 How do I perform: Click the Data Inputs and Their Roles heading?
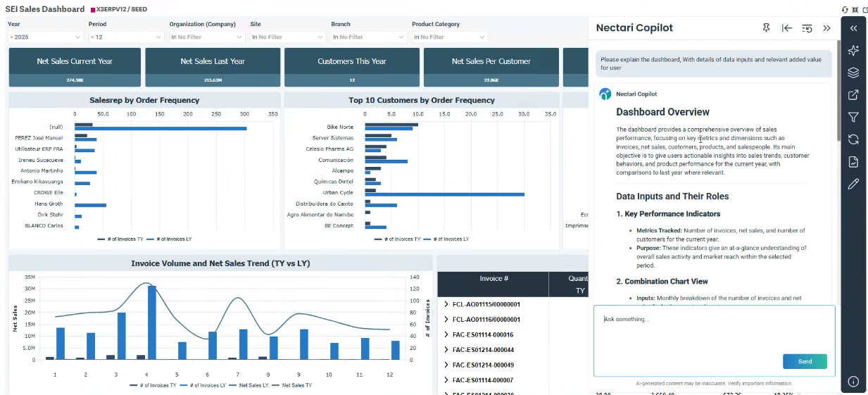672,196
